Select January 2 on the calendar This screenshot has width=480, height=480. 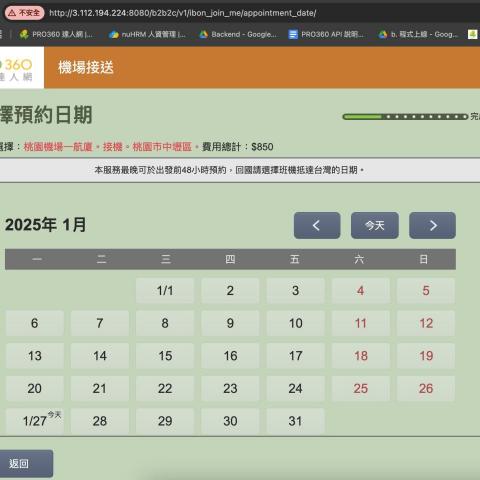coord(230,291)
